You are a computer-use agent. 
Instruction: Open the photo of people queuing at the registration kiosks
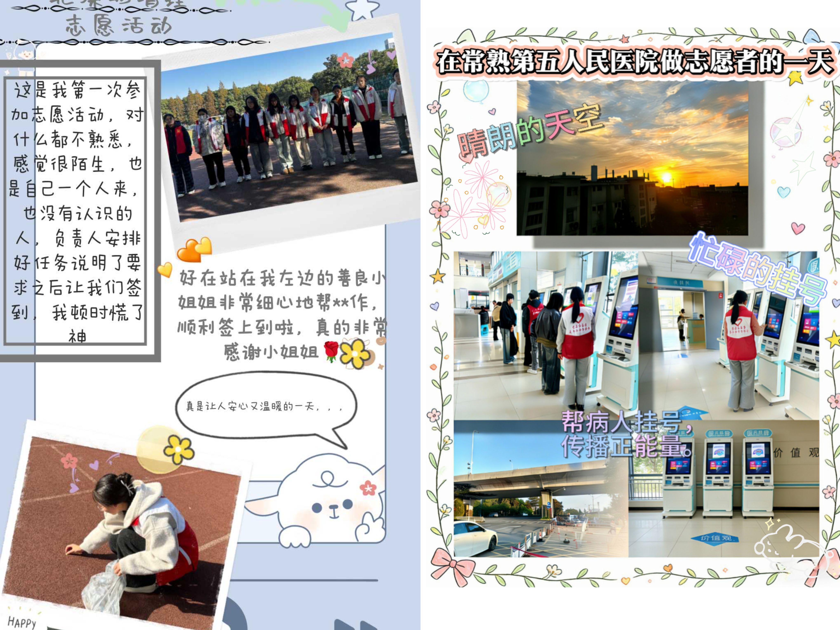[x=546, y=336]
